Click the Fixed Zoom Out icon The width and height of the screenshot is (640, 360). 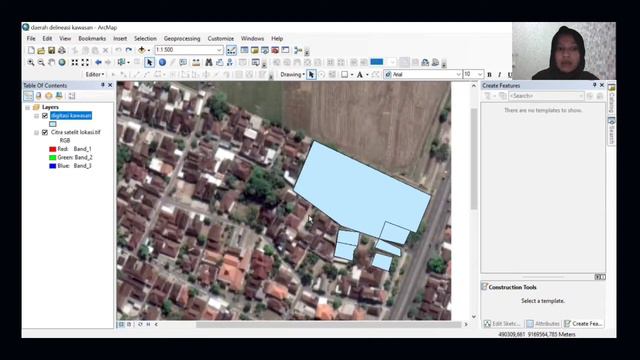click(85, 62)
